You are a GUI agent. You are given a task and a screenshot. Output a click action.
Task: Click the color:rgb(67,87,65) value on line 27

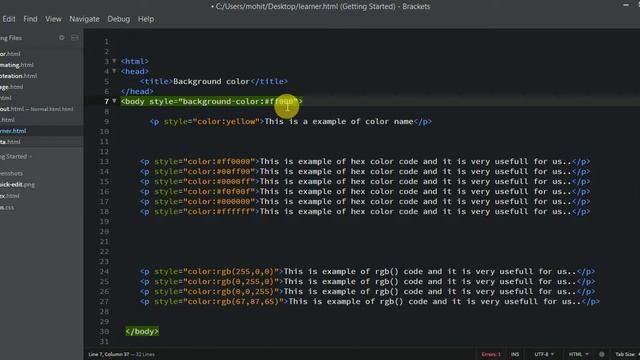pos(233,301)
